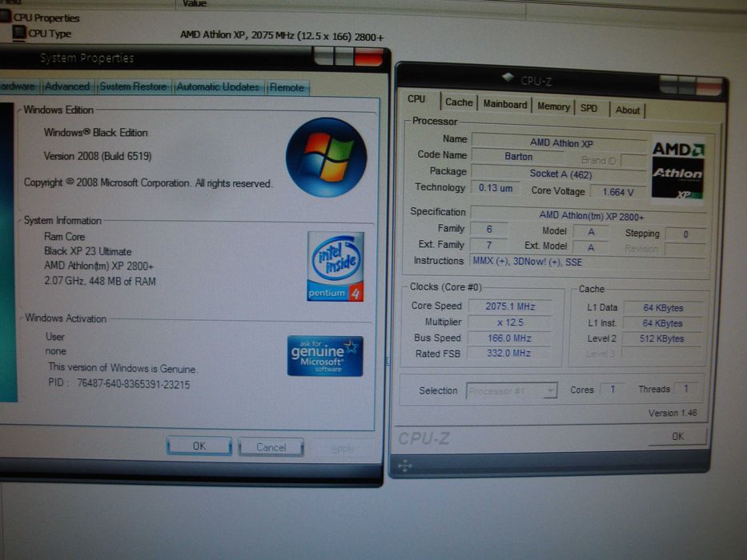Click the Threads count field
Screen dimensions: 747x560
point(685,389)
